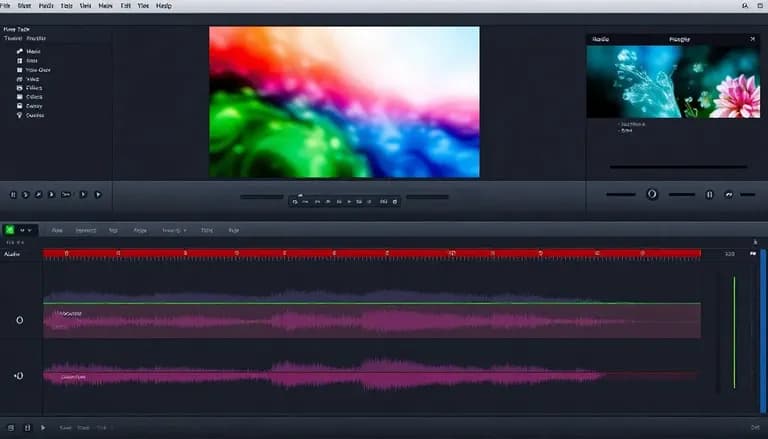Select the first tab in timeline tab row
This screenshot has width=768, height=439.
[57, 230]
